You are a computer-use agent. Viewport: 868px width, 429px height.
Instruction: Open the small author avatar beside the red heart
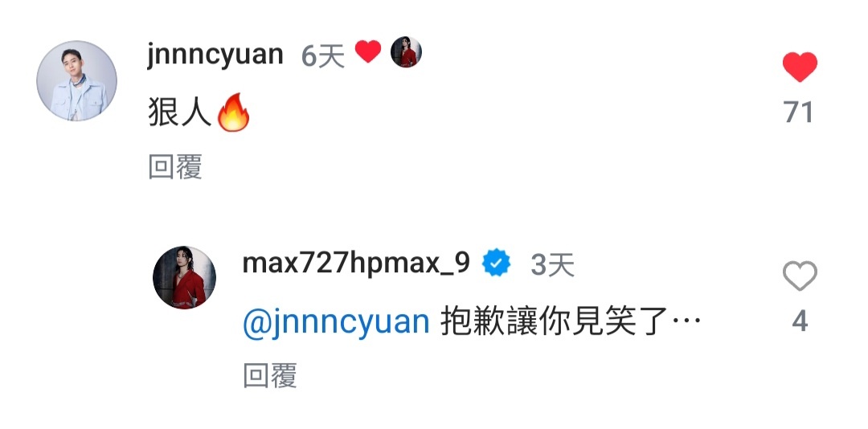[407, 52]
